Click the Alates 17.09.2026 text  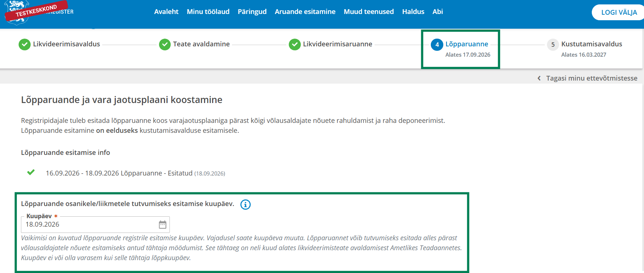(468, 54)
